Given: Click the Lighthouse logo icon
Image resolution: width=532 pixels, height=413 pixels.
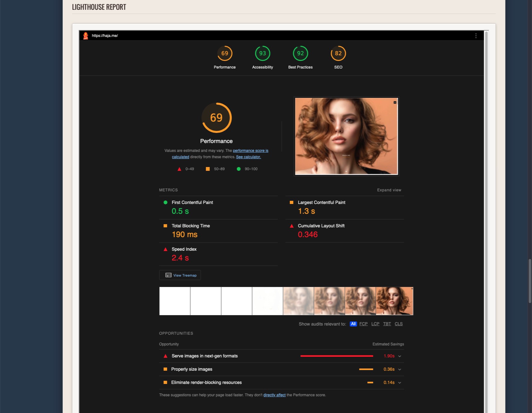Looking at the screenshot, I should coord(86,36).
